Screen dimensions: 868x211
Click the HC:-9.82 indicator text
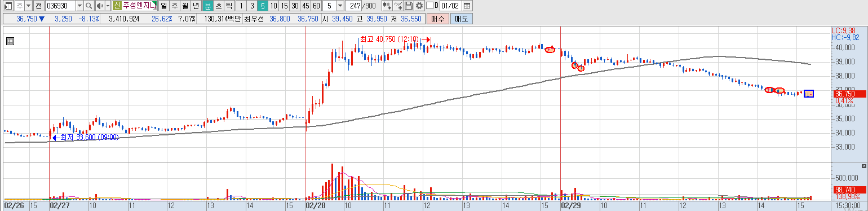pos(845,37)
